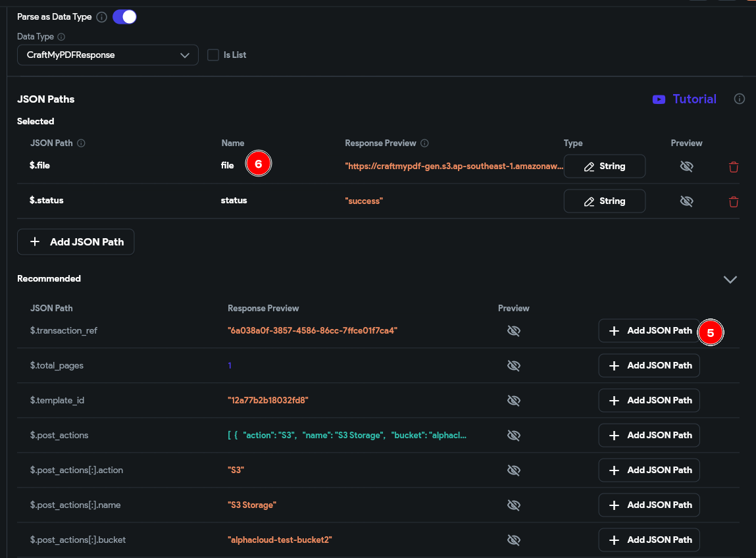Open the CraftMyPDFResponse data type dropdown
The width and height of the screenshot is (756, 558).
pos(108,55)
